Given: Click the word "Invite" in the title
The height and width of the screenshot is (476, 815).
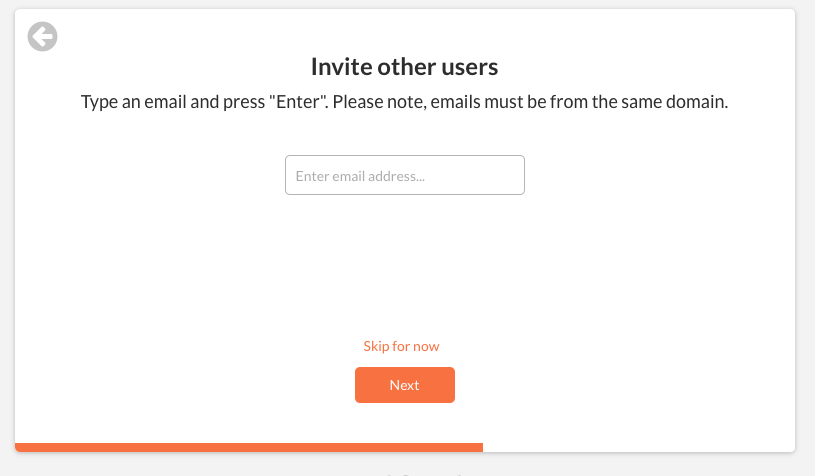Looking at the screenshot, I should coord(337,67).
